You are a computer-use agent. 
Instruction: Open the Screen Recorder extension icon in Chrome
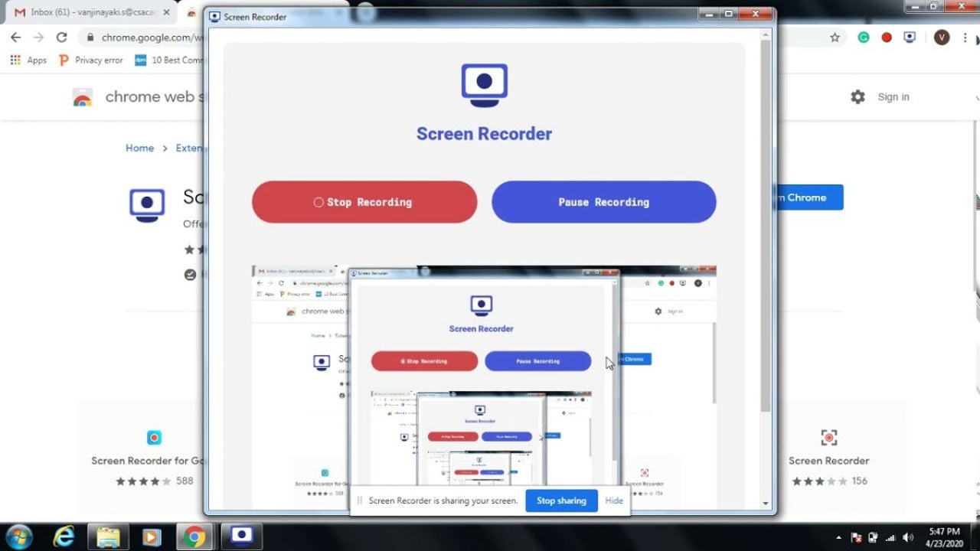910,37
